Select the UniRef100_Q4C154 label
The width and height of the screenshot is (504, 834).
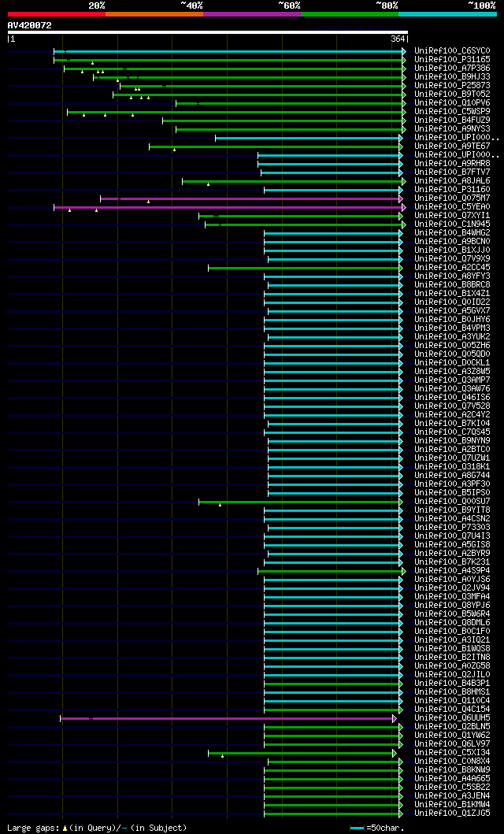[x=453, y=710]
